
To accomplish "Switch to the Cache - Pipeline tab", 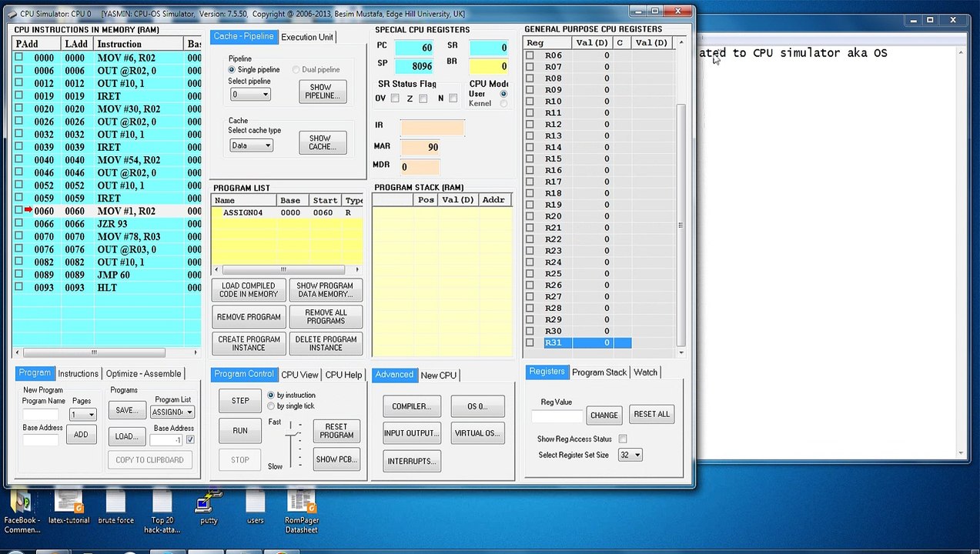I will click(243, 37).
